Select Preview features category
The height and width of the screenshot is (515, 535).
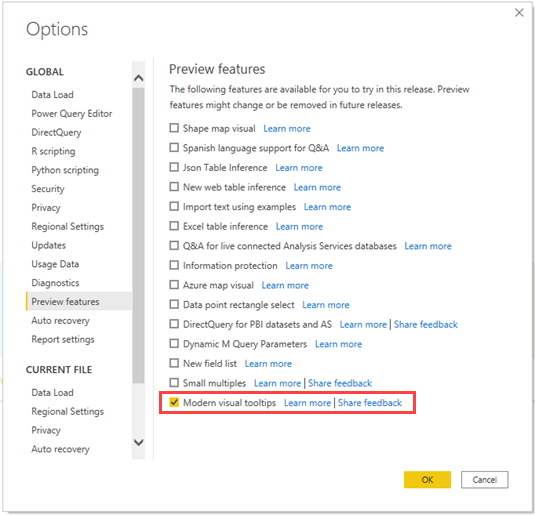[79, 301]
